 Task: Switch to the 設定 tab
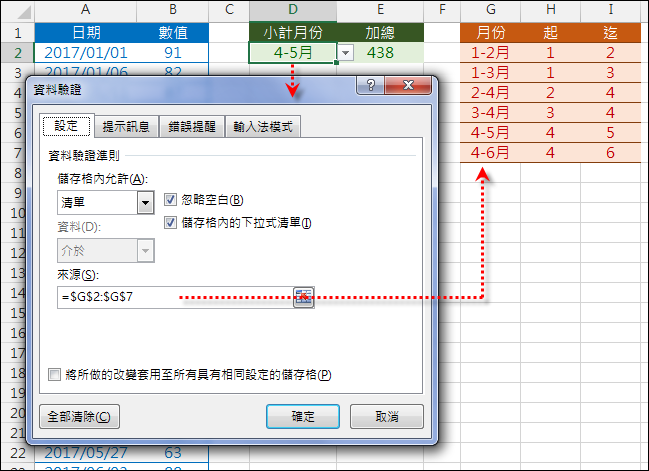(x=67, y=126)
